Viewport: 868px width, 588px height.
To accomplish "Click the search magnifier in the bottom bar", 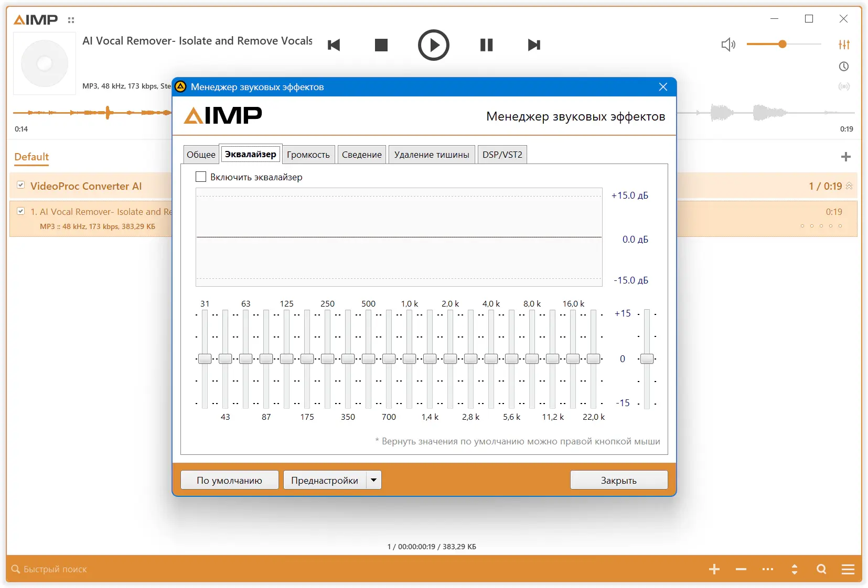I will coord(821,569).
